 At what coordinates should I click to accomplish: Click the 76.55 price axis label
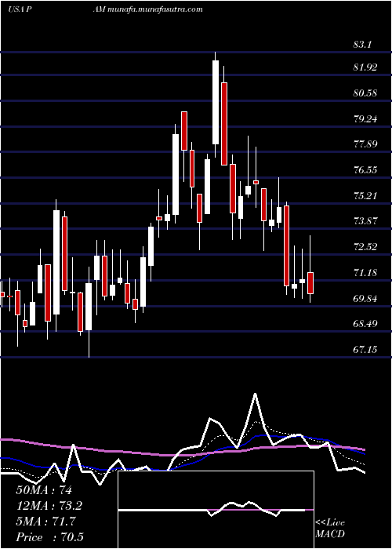point(365,170)
